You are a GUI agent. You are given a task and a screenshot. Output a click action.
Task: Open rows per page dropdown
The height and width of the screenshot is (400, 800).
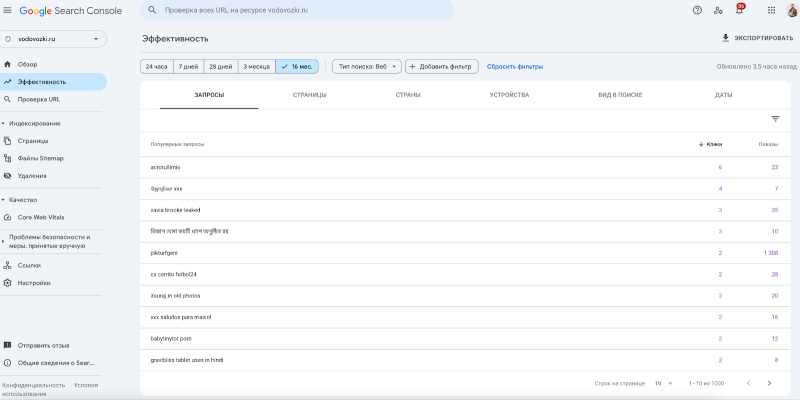(x=664, y=383)
